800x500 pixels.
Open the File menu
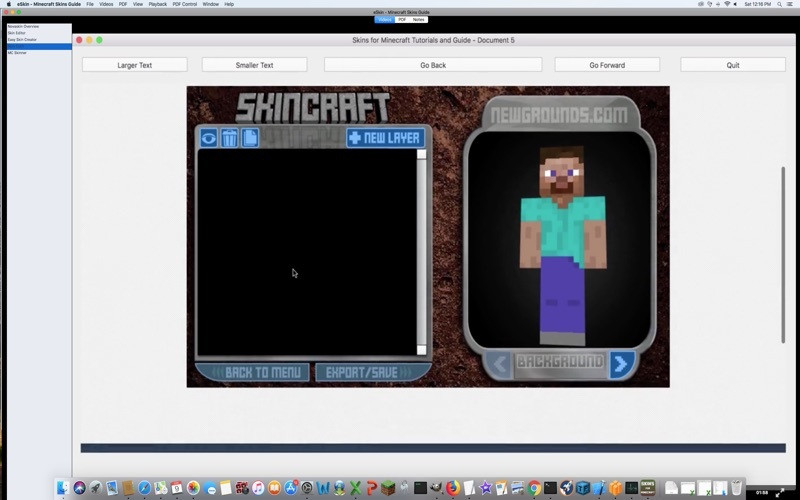tap(90, 4)
